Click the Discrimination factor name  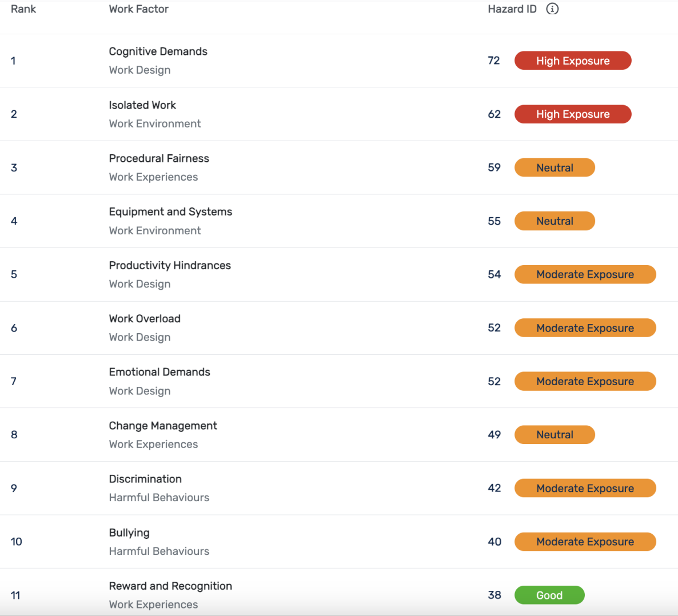click(x=145, y=479)
